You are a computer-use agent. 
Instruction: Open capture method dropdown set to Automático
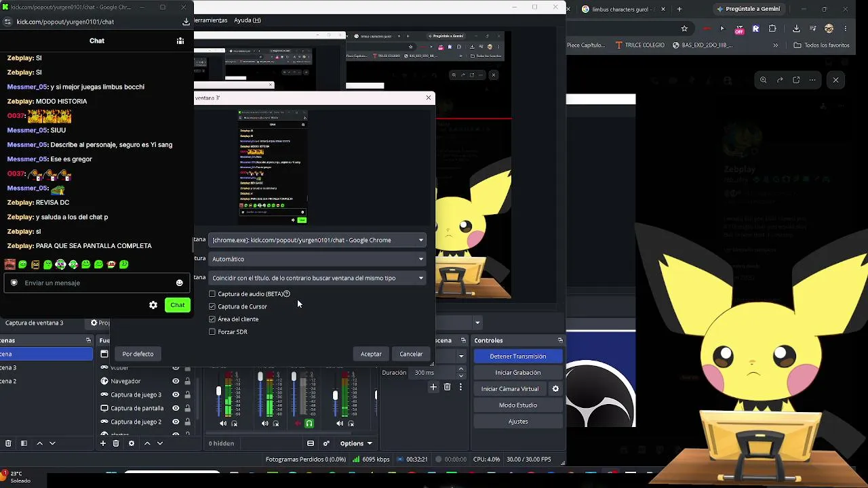pyautogui.click(x=318, y=259)
